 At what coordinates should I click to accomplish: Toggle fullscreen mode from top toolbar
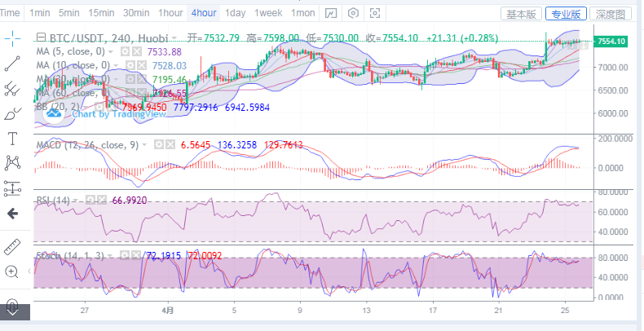374,13
